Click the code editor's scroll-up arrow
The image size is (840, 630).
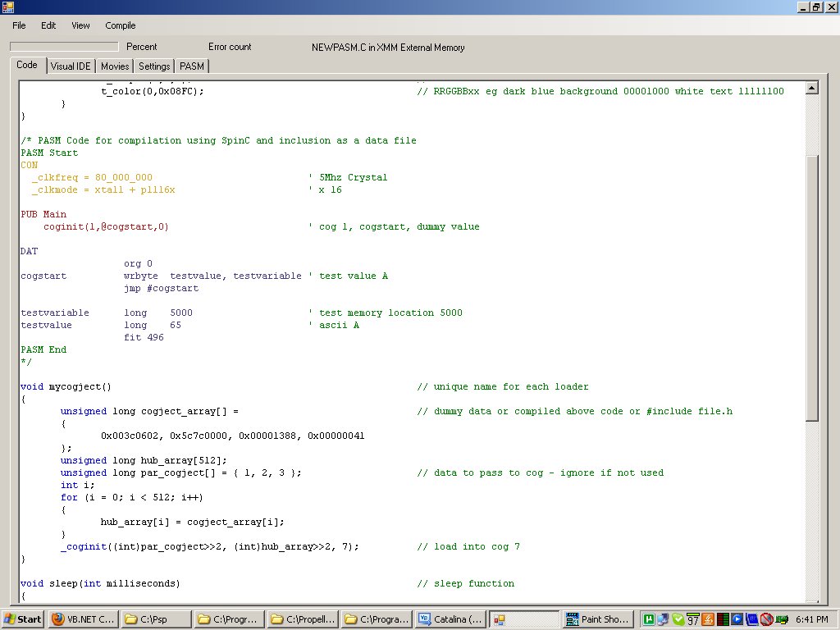pyautogui.click(x=811, y=88)
